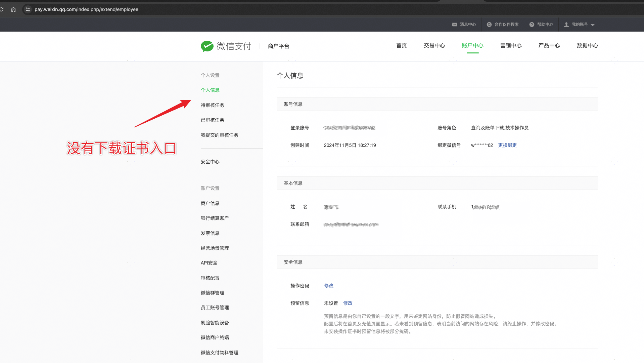Click the 个人信息 page heading
644x363 pixels.
pyautogui.click(x=290, y=76)
